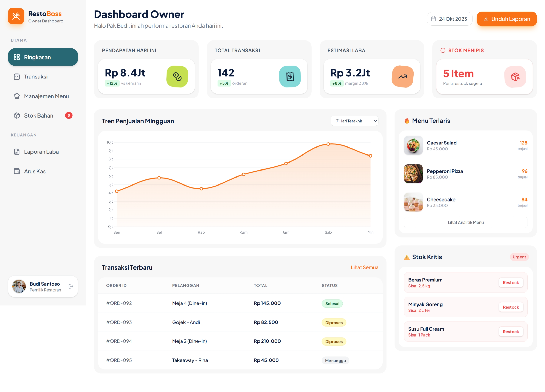Click the red notification badge on Stok Bahan
The height and width of the screenshot is (392, 545).
[69, 115]
